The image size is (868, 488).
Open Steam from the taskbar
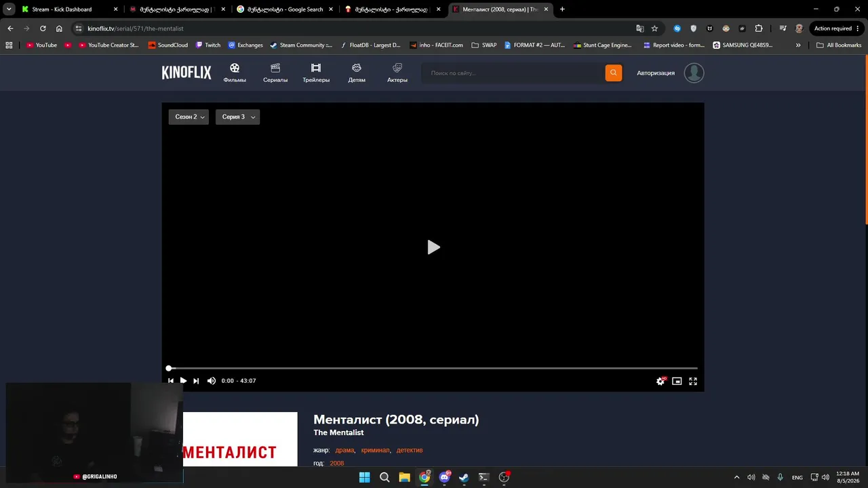coord(464,477)
